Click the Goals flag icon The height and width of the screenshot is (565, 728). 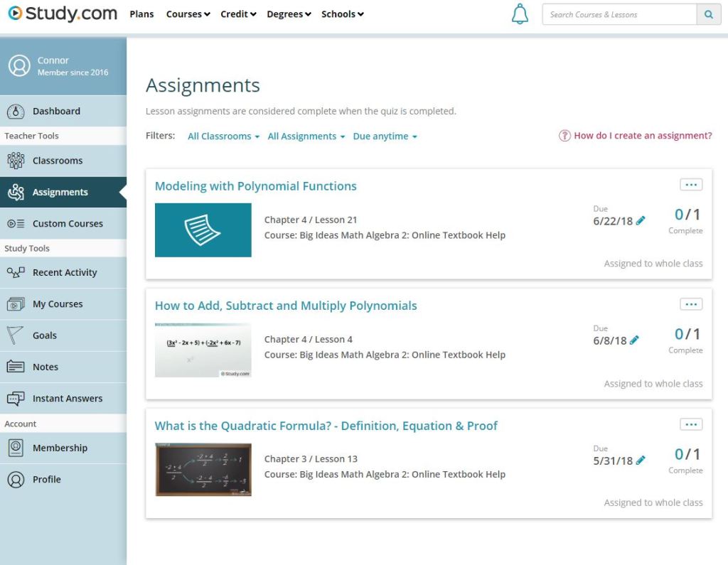click(x=15, y=335)
